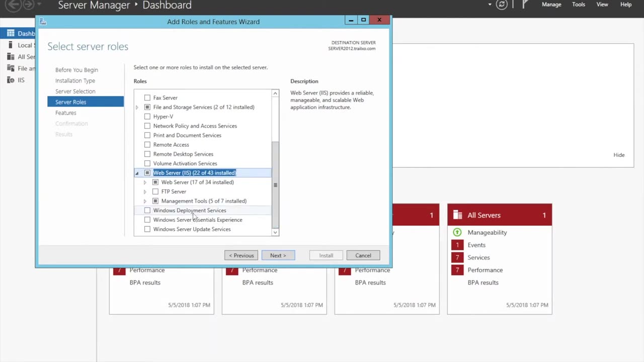Go to Server Selection step
644x362 pixels.
pyautogui.click(x=75, y=92)
